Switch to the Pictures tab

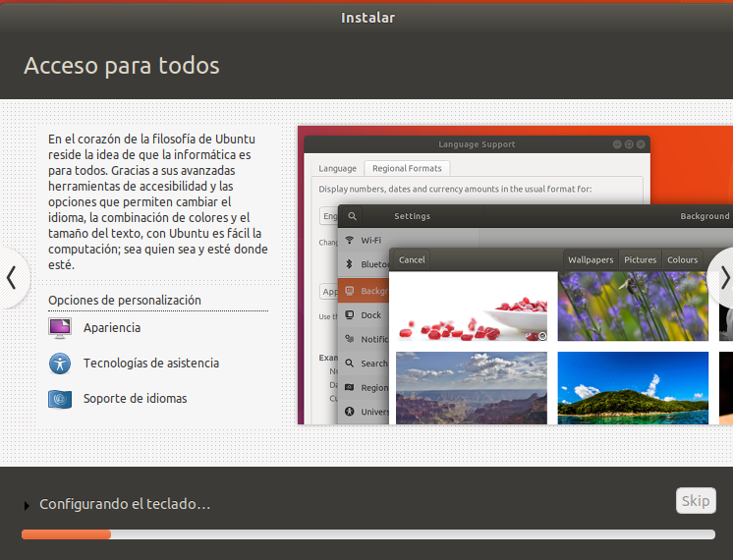click(640, 260)
